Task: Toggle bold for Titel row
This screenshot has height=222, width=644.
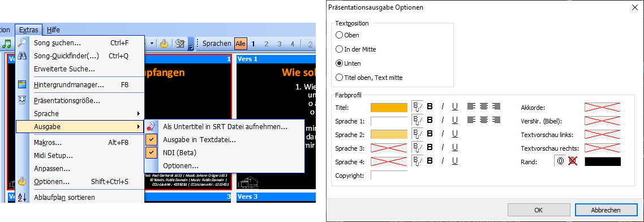Action: [430, 106]
